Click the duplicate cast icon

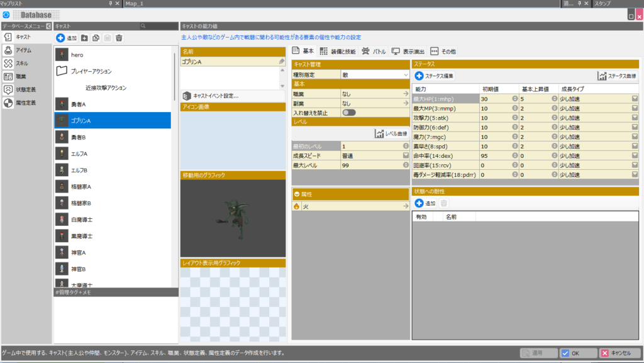[96, 38]
